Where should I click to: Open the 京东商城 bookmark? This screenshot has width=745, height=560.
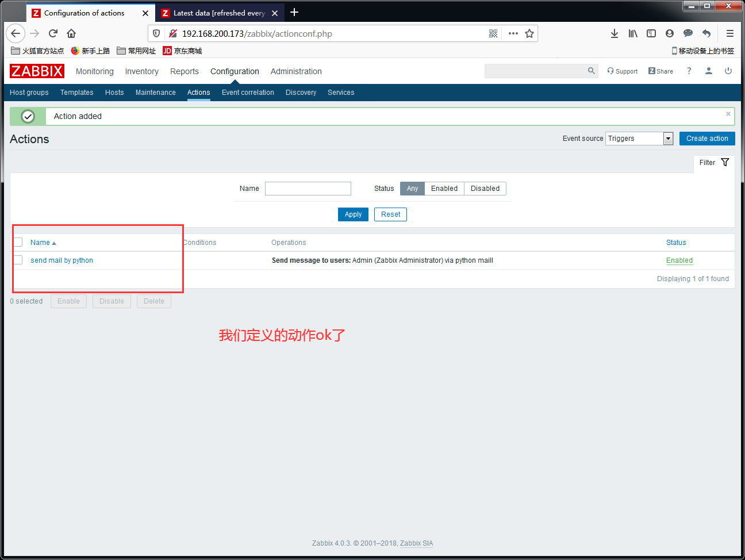(x=183, y=51)
